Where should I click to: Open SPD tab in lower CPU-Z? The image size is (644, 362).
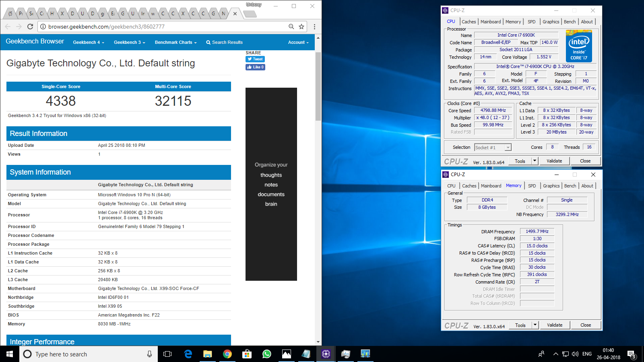tap(532, 186)
